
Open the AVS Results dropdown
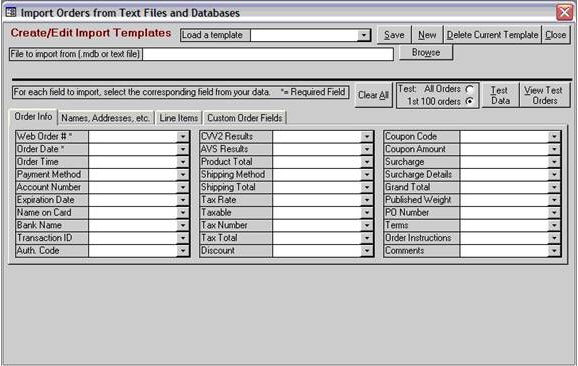click(367, 149)
